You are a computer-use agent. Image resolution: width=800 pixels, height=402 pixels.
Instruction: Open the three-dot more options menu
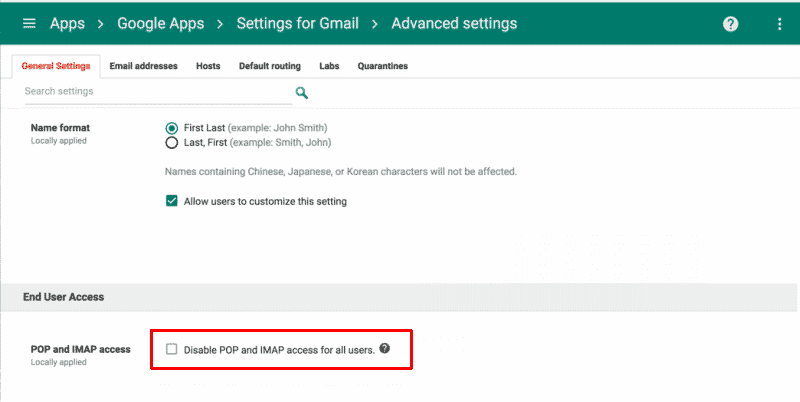(x=779, y=24)
